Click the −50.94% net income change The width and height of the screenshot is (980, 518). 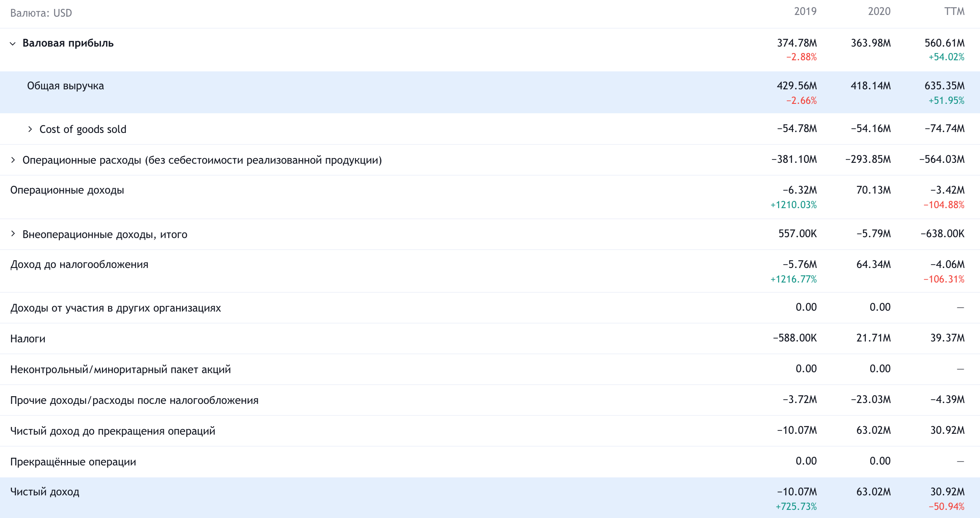(946, 507)
